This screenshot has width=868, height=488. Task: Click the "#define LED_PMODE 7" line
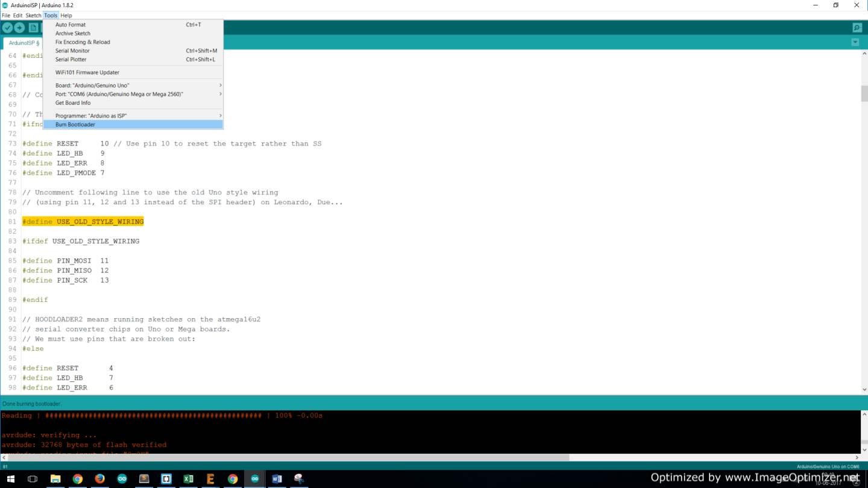pos(63,173)
